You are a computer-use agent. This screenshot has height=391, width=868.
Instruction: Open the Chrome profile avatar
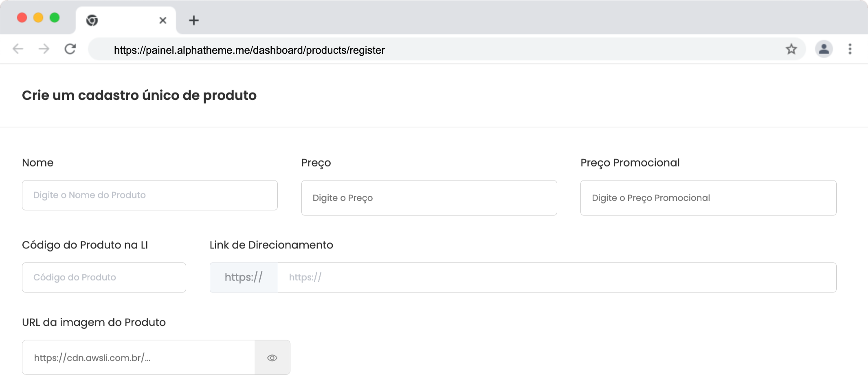click(824, 49)
